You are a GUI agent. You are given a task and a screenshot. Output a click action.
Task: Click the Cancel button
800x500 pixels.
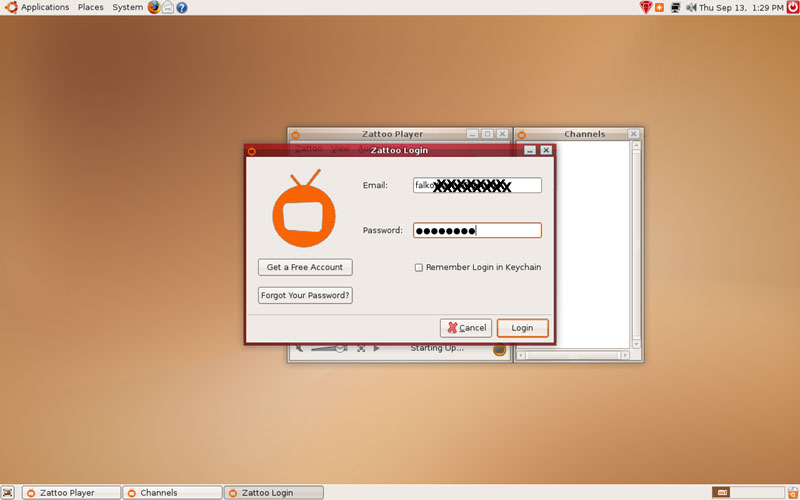[466, 328]
